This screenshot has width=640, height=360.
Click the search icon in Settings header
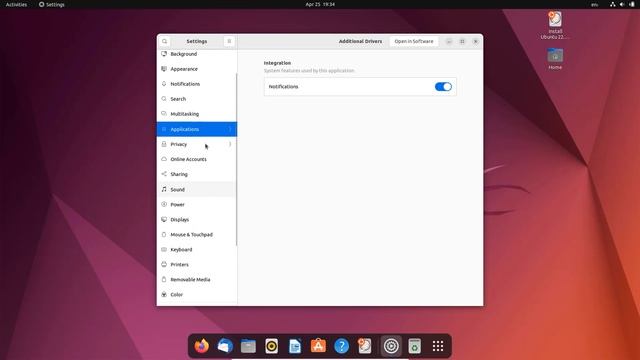tap(164, 41)
